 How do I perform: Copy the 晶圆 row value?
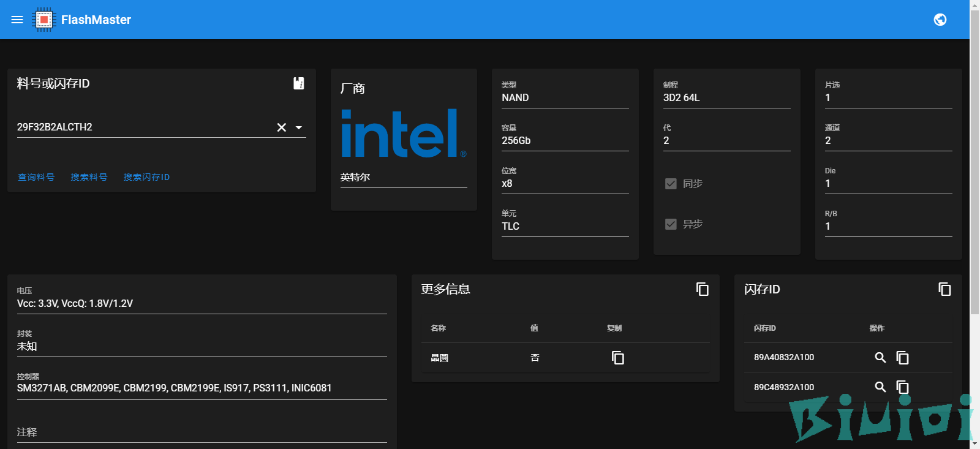tap(618, 358)
